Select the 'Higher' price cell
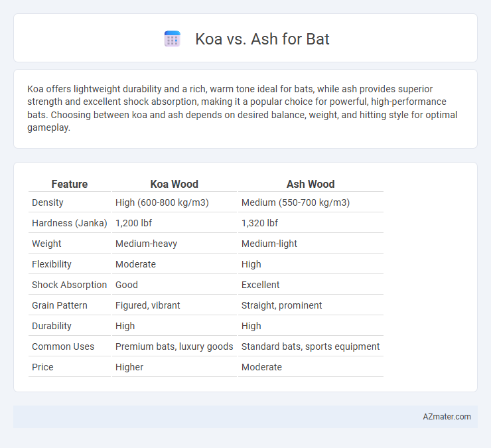Screen dimensions: 491x448 [x=129, y=367]
